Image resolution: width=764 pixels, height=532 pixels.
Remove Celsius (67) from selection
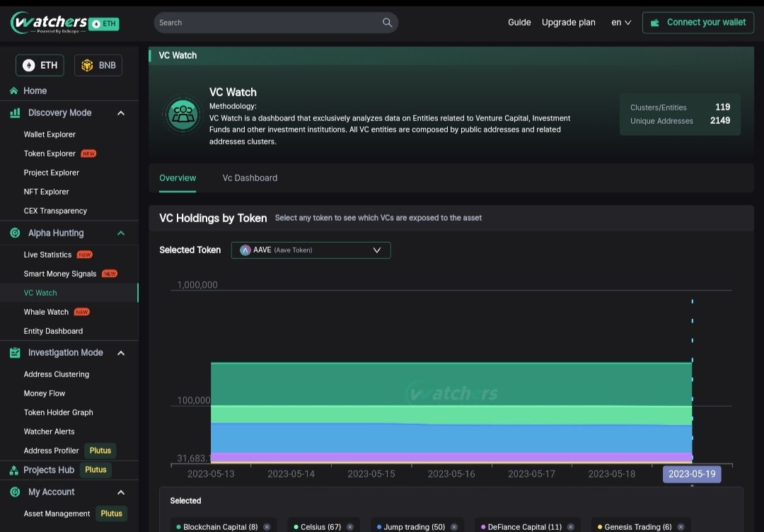(x=350, y=526)
